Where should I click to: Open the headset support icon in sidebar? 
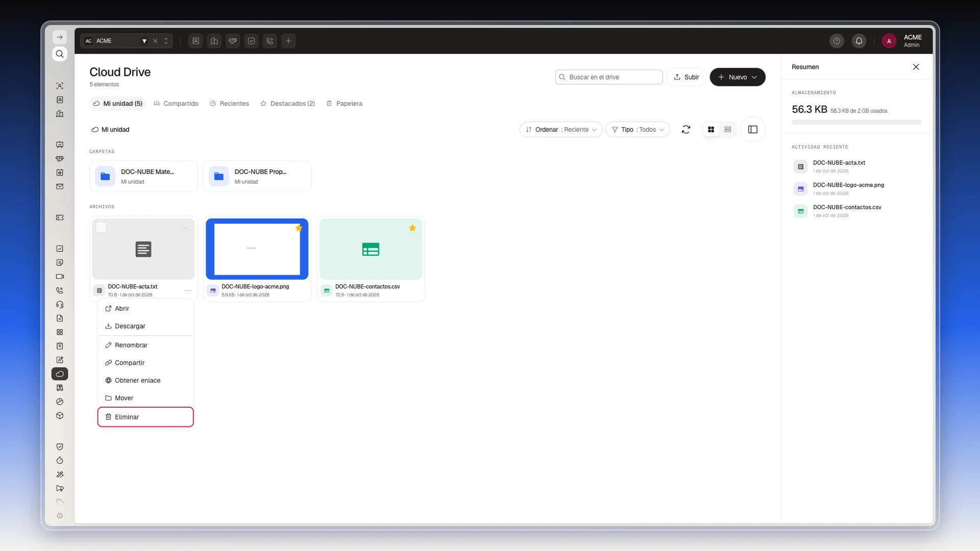[60, 305]
